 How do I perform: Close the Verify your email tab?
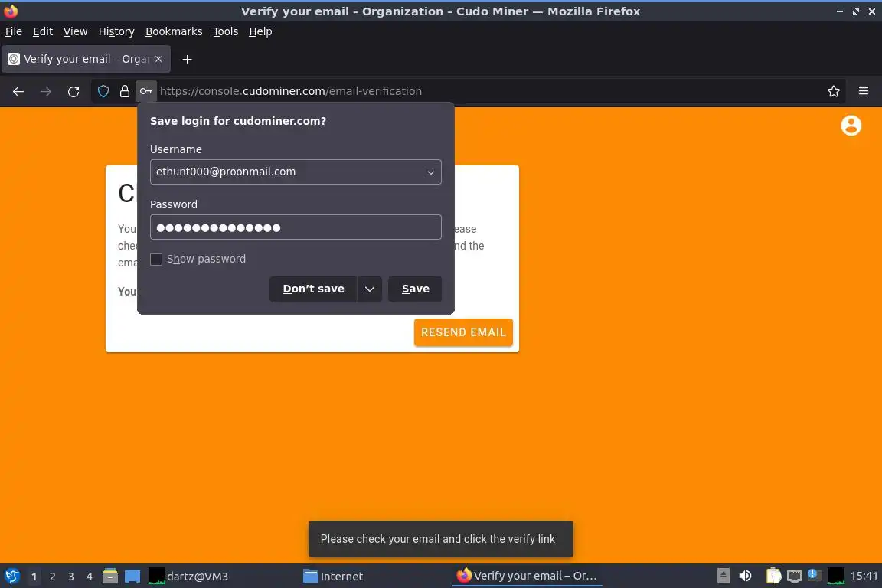pos(158,59)
